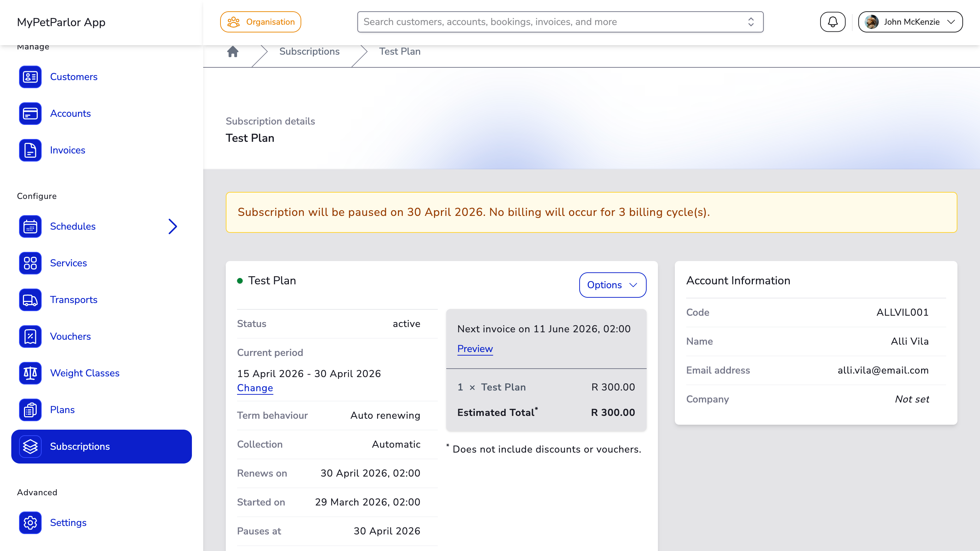Go to Plans in the sidebar
Image resolution: width=980 pixels, height=551 pixels.
62,410
